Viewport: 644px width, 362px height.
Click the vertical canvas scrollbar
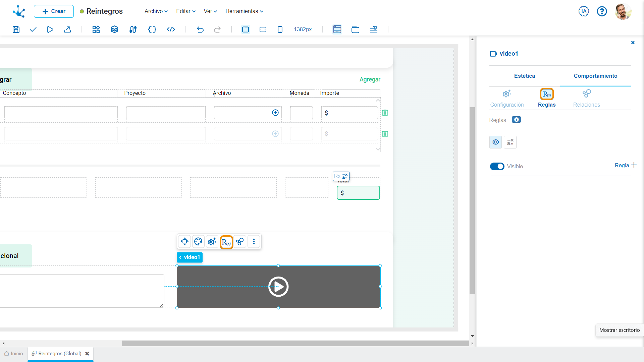tap(472, 200)
